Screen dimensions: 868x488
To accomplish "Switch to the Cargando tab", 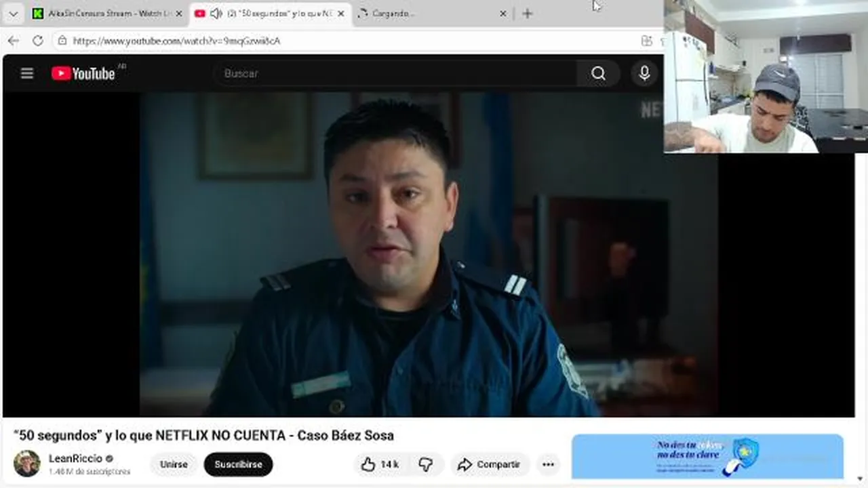I will coord(433,14).
